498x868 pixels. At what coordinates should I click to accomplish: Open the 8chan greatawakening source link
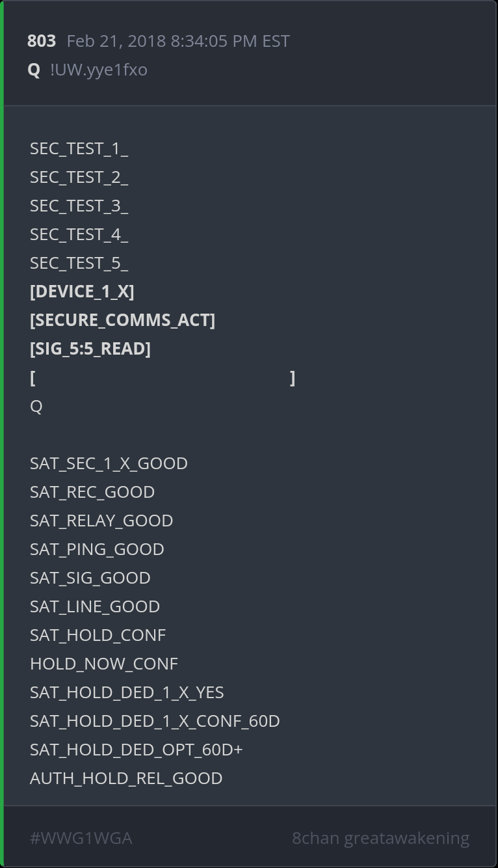coord(380,838)
